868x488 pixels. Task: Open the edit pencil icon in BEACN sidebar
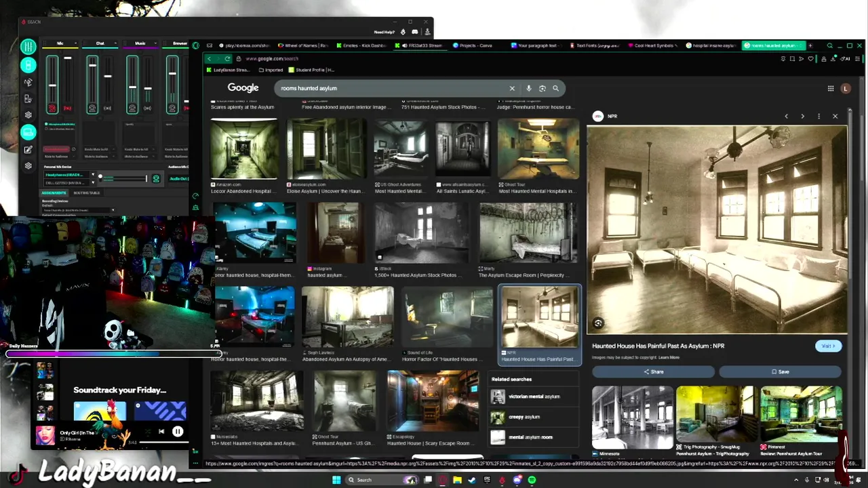(28, 149)
